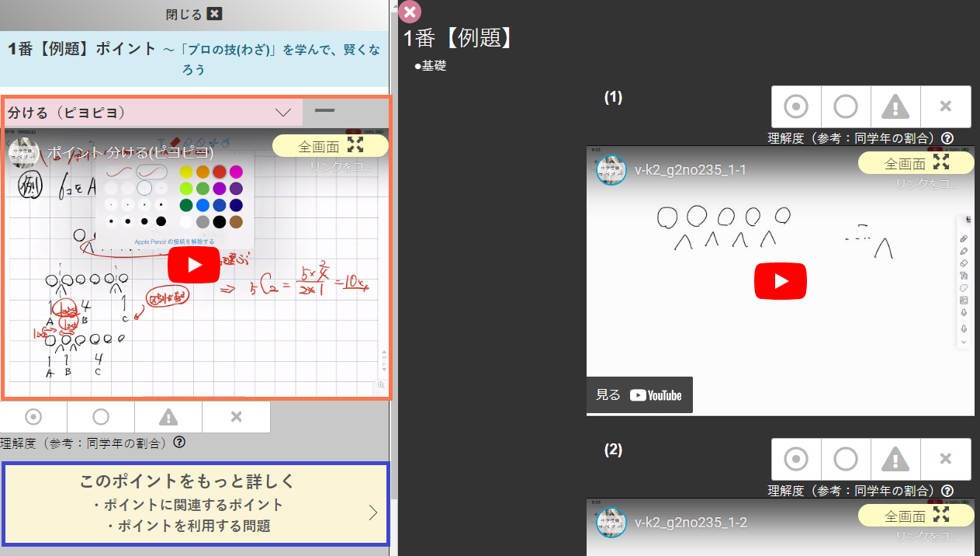Open このポイントをもっと詳しく
Viewport: 980px width, 556px height.
tap(195, 503)
